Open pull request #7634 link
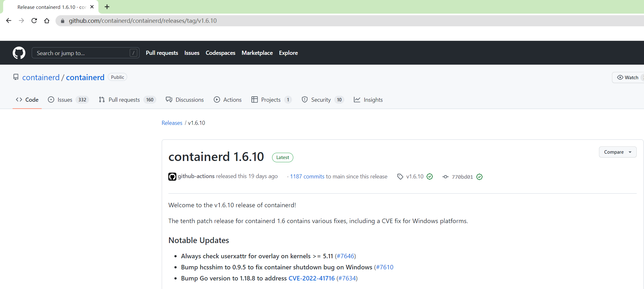This screenshot has height=289, width=644. (347, 278)
